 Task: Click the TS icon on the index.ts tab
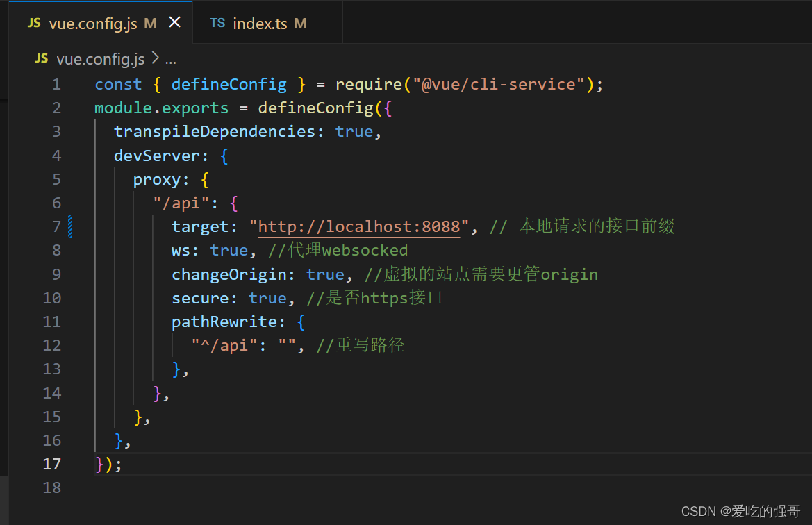(217, 23)
